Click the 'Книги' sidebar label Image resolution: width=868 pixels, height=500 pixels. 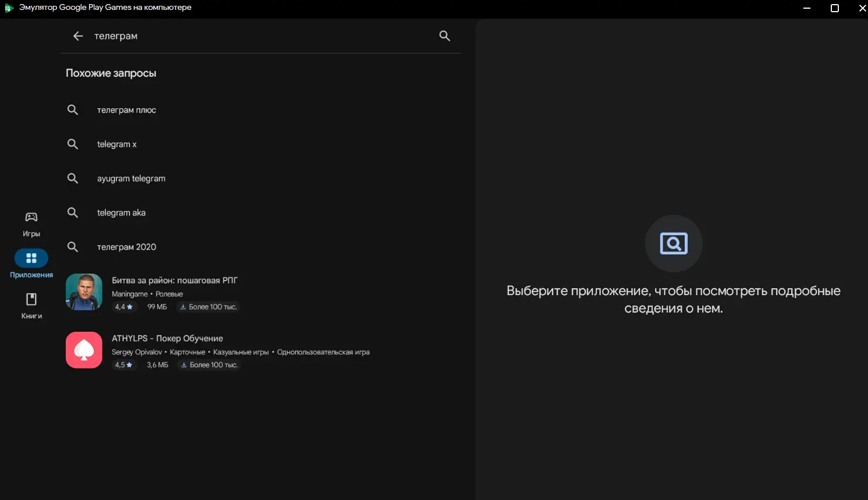[x=31, y=316]
